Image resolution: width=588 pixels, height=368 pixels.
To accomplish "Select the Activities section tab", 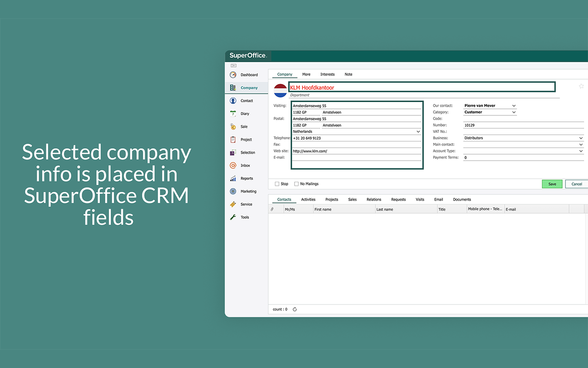I will click(x=308, y=199).
